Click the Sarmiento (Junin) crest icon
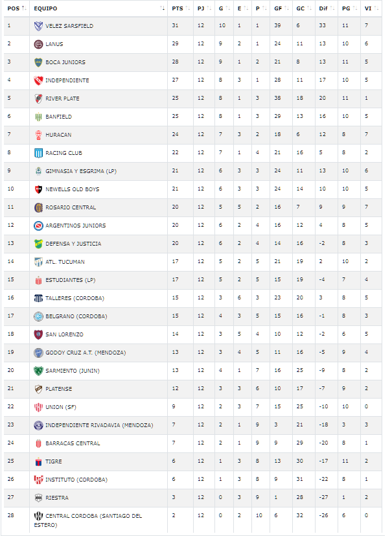Viewport: 392px width, 536px height. [x=38, y=371]
